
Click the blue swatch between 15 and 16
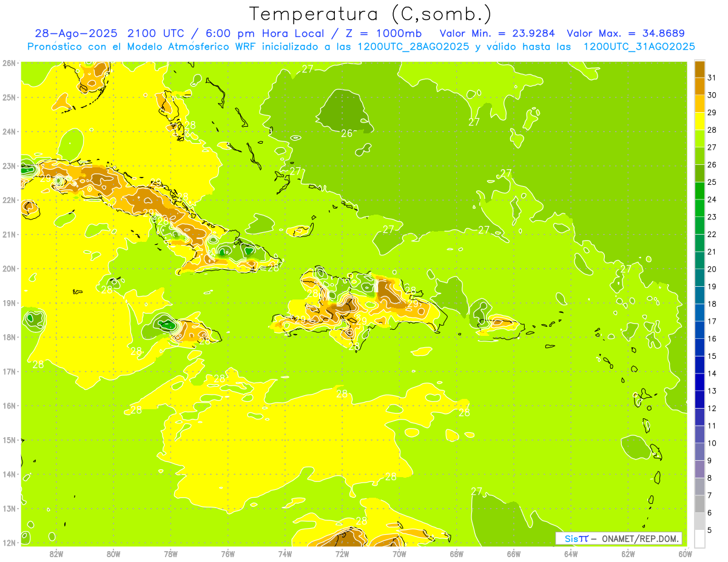[x=699, y=347]
